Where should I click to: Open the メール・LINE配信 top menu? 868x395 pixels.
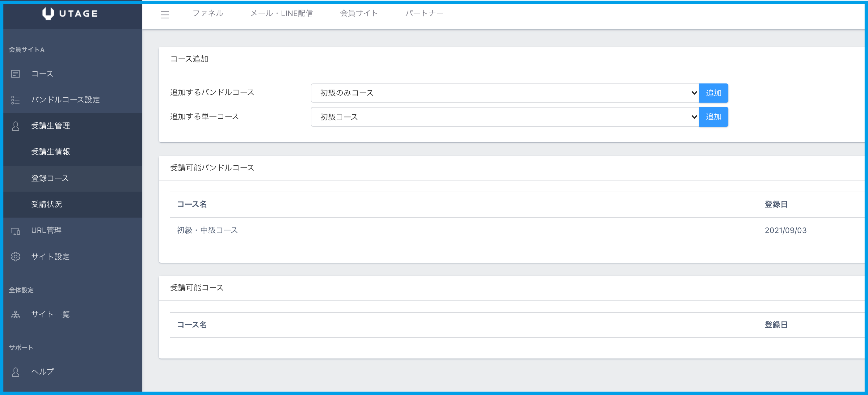(x=281, y=13)
